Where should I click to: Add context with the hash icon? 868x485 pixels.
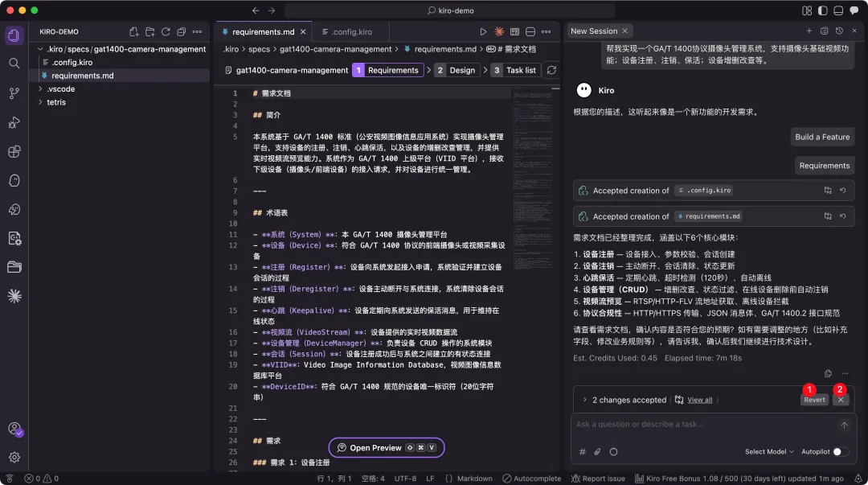click(583, 452)
